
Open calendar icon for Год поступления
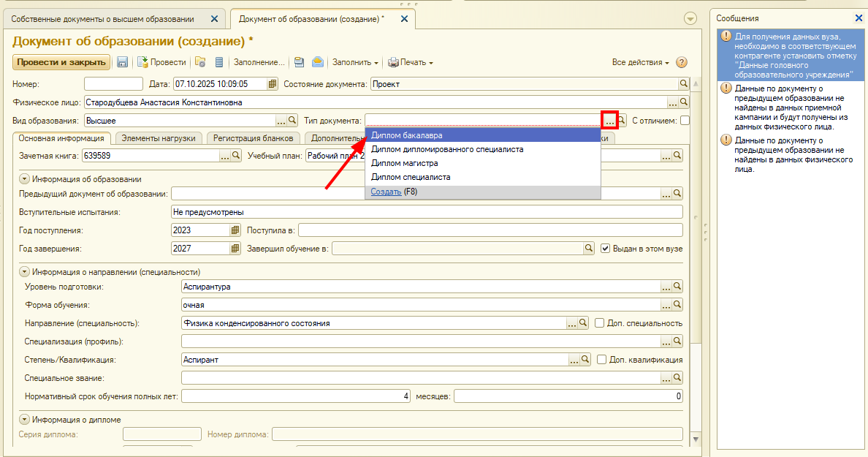235,230
